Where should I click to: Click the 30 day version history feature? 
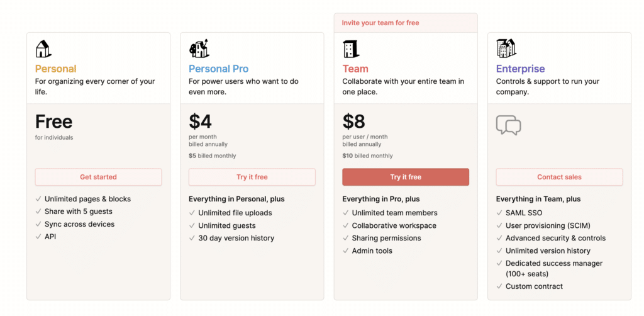tap(236, 238)
